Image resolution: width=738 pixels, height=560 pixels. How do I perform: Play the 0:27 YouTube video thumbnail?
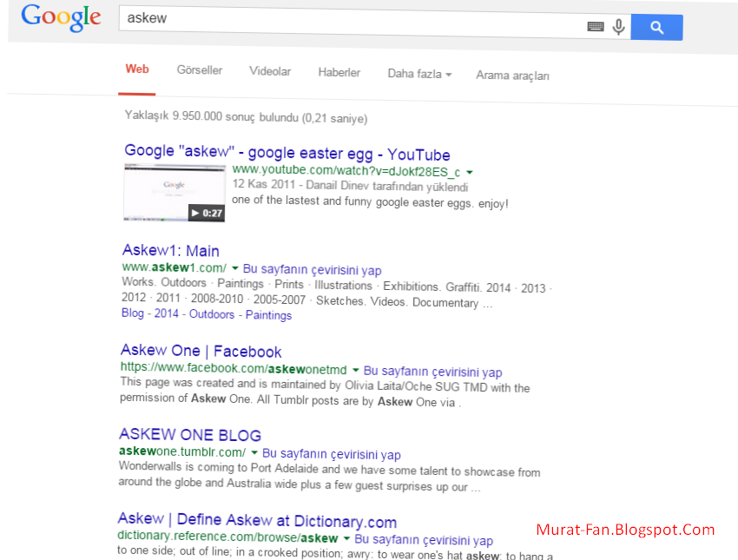[175, 193]
